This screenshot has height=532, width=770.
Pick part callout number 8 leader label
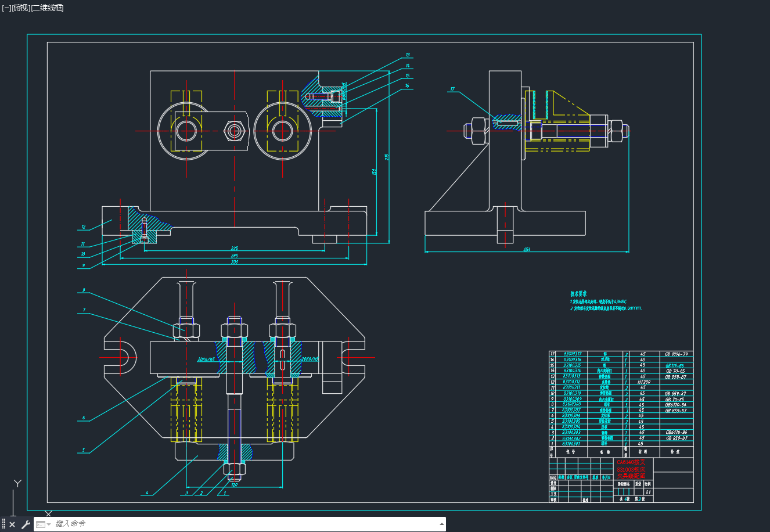(84, 290)
